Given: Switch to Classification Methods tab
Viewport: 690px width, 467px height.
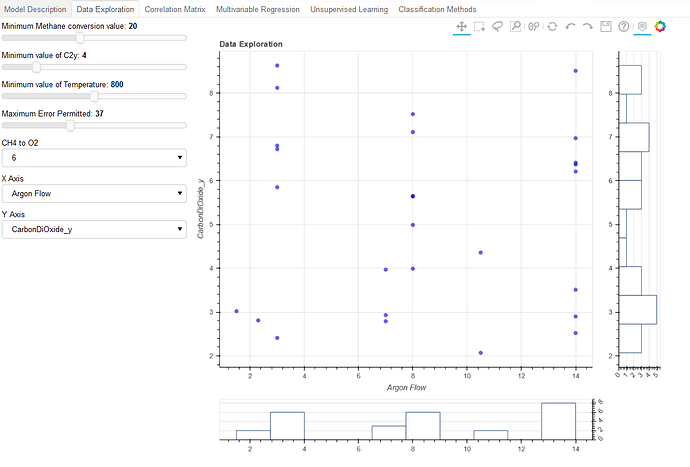Looking at the screenshot, I should tap(437, 9).
